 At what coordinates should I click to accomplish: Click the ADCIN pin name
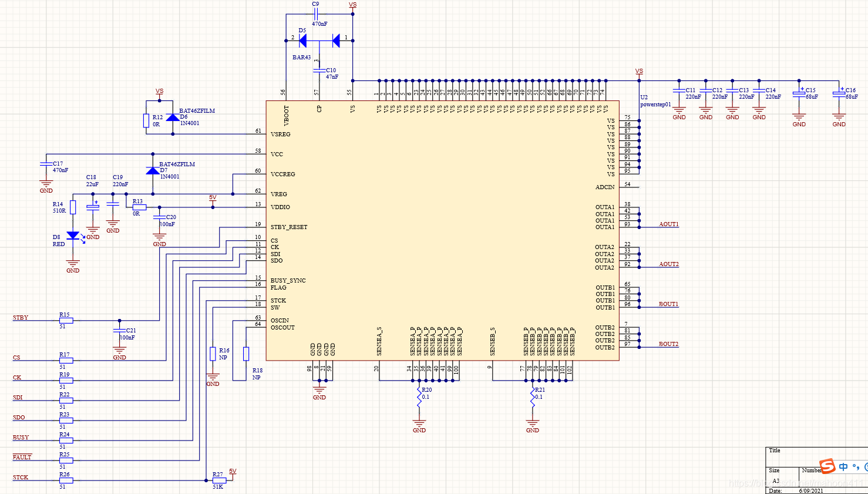pos(605,187)
